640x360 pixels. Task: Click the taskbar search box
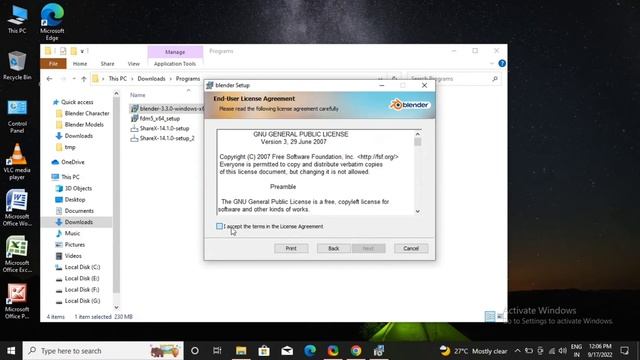coord(103,351)
